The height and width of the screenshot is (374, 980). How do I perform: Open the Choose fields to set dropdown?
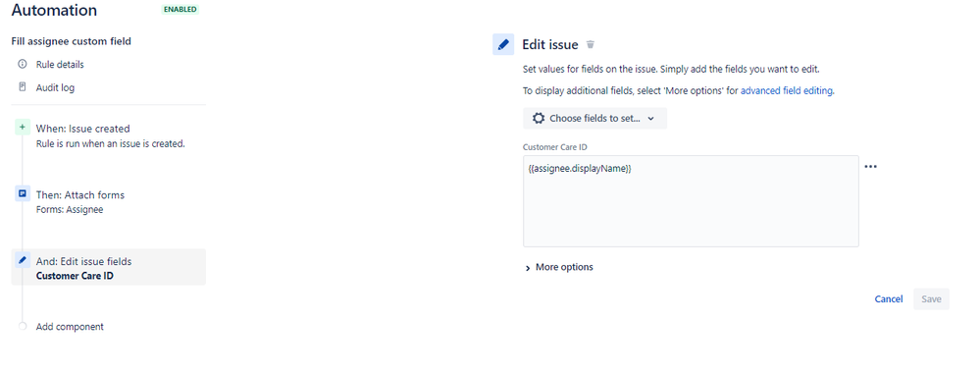click(x=595, y=118)
